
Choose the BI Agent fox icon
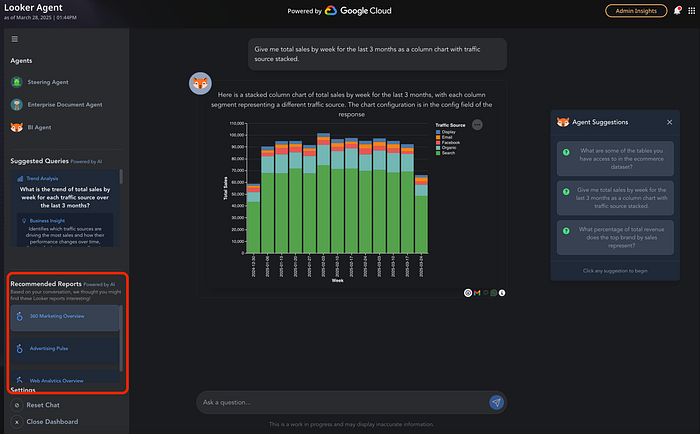[x=17, y=127]
